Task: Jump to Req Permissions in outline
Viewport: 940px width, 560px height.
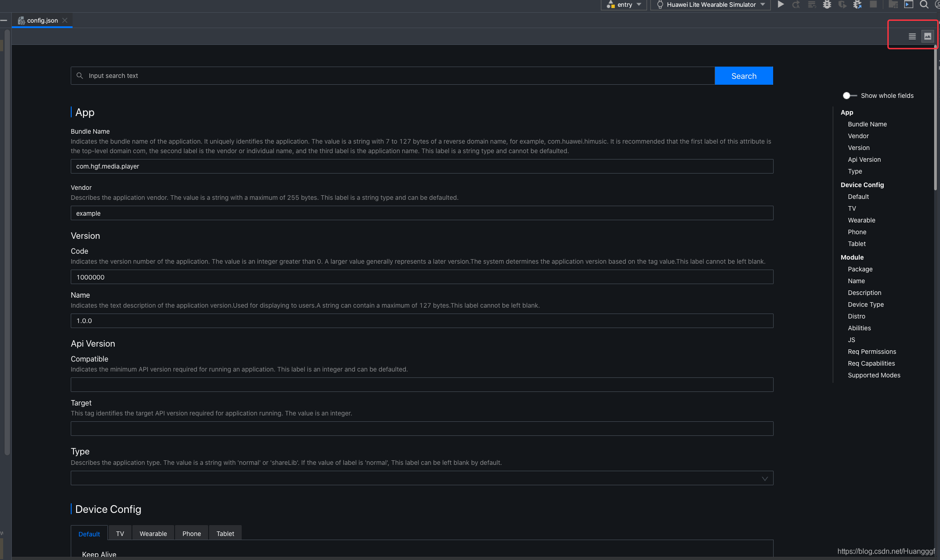Action: (872, 352)
